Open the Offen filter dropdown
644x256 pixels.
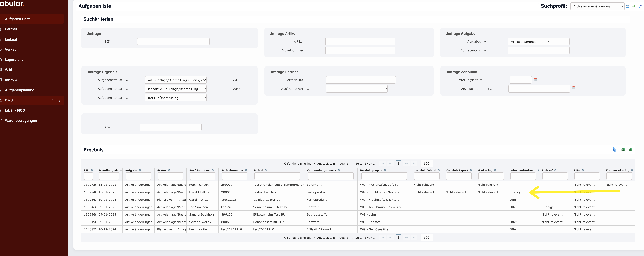click(x=171, y=127)
